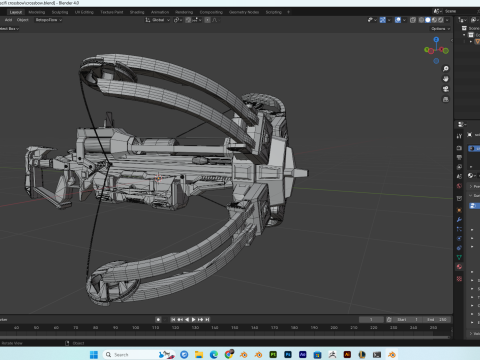Open object type visibility dropdown
Image resolution: width=480 pixels, height=360 pixels.
click(x=372, y=20)
